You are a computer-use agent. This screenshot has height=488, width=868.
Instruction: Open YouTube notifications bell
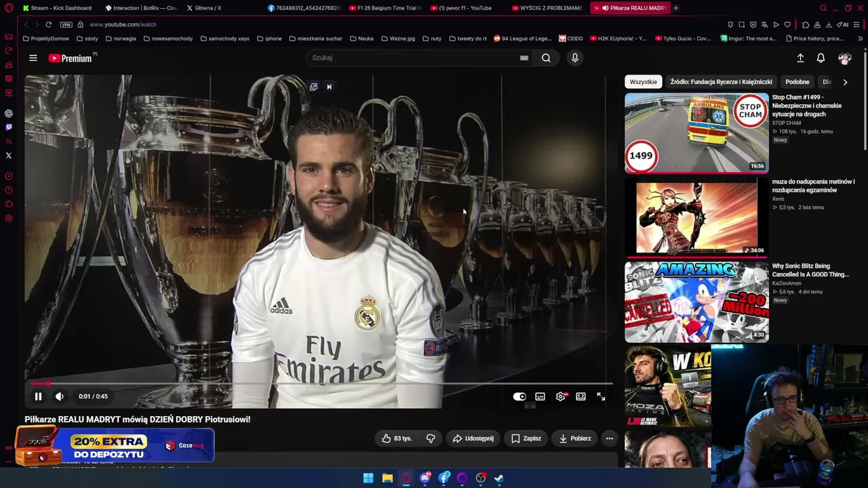pyautogui.click(x=821, y=58)
